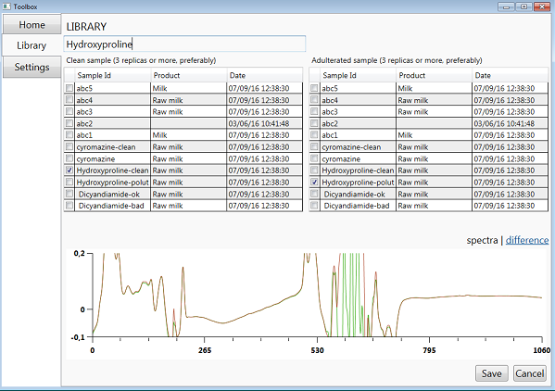Sort Adulterated sample table by Sample Id header
The height and width of the screenshot is (391, 555).
[358, 75]
